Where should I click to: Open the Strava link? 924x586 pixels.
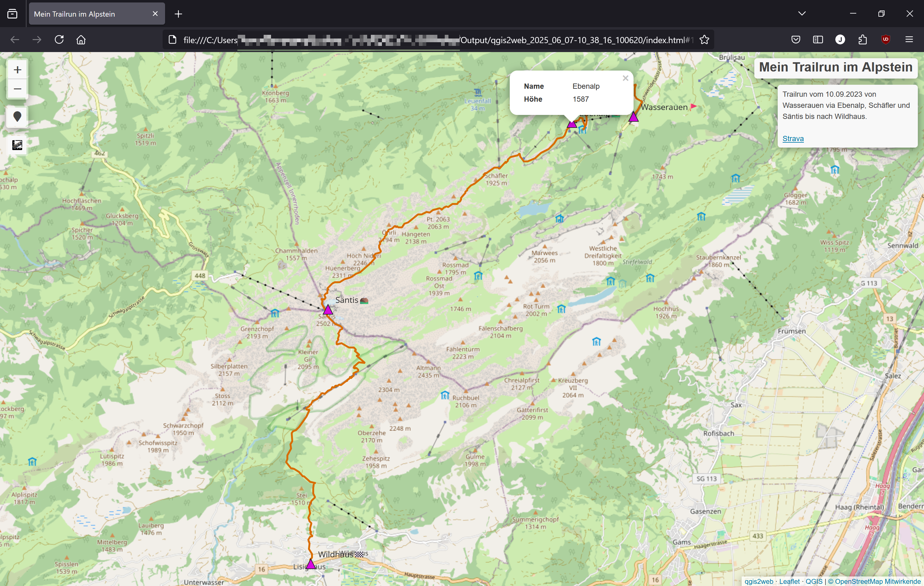[793, 139]
